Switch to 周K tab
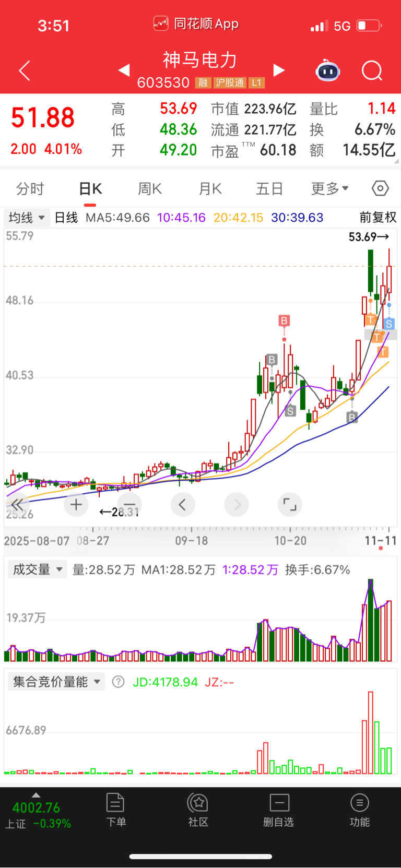401x868 pixels. coord(150,188)
